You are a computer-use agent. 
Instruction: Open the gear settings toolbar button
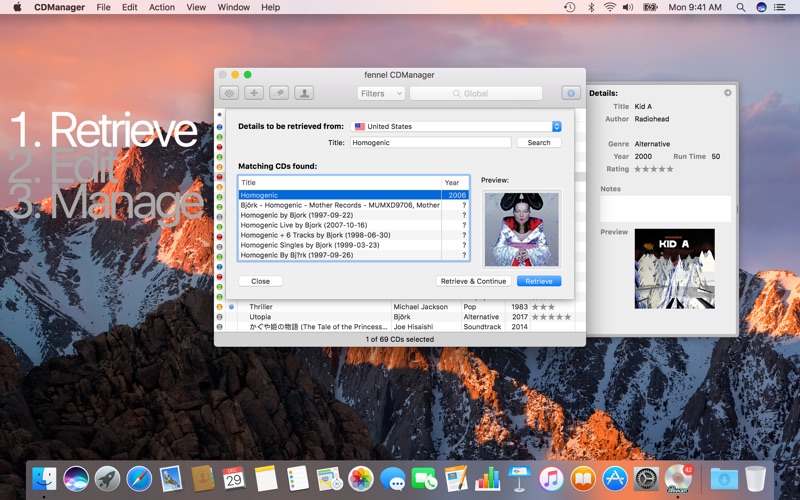(229, 93)
